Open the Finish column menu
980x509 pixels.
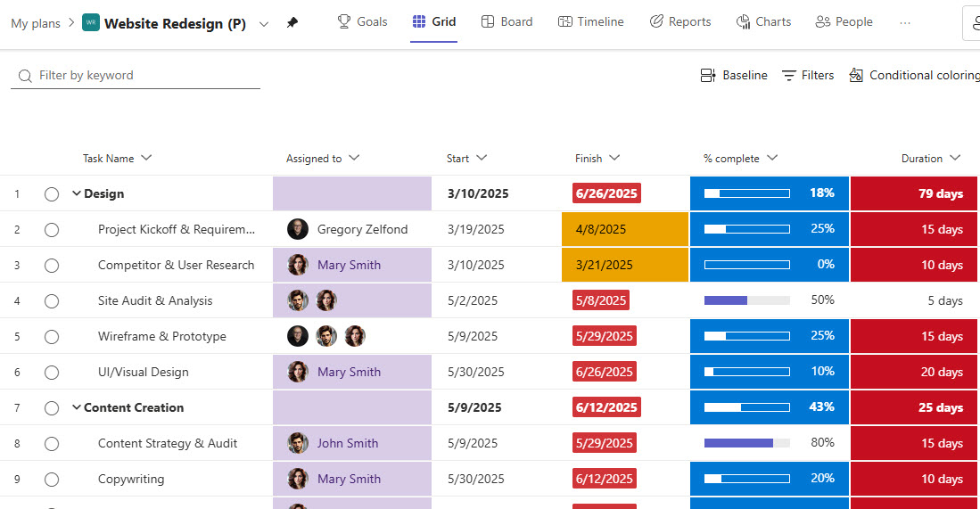coord(614,158)
